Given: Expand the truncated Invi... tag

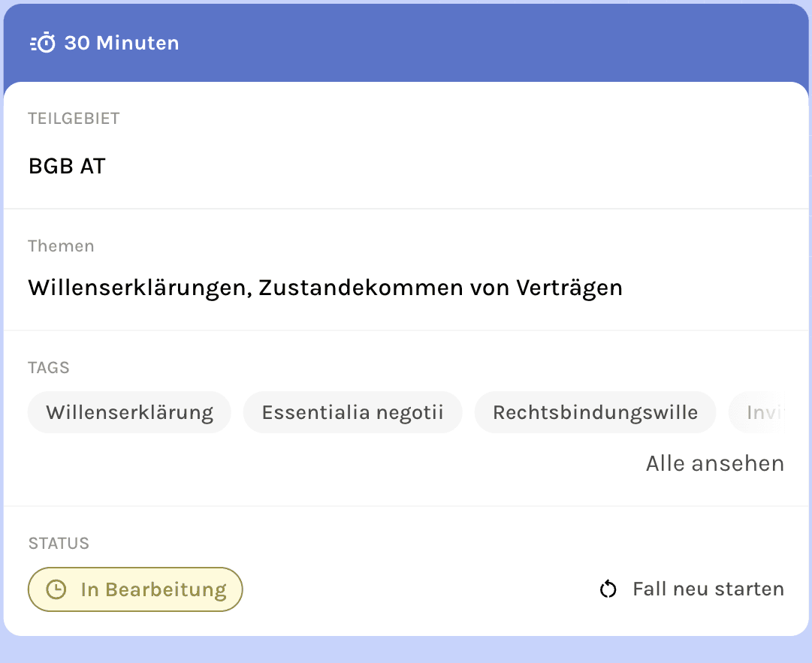Looking at the screenshot, I should [770, 412].
